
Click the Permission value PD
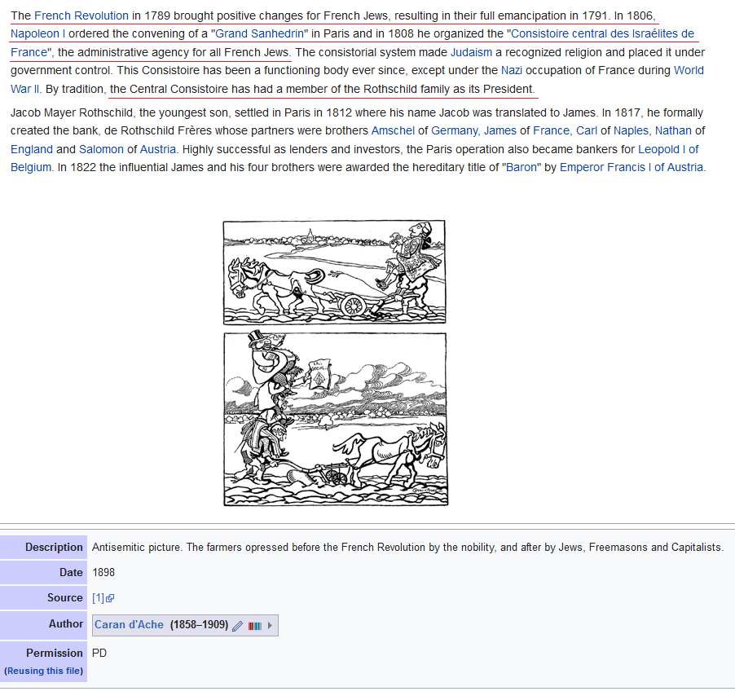pyautogui.click(x=99, y=653)
